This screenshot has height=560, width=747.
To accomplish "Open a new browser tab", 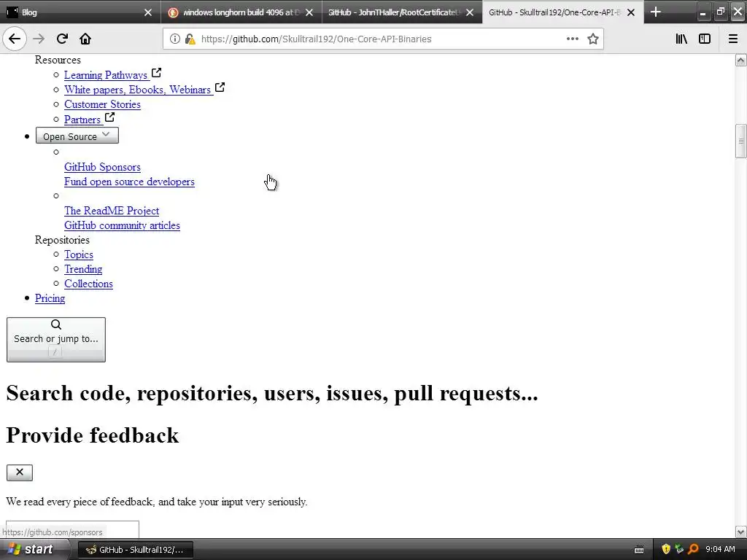I will [x=656, y=12].
